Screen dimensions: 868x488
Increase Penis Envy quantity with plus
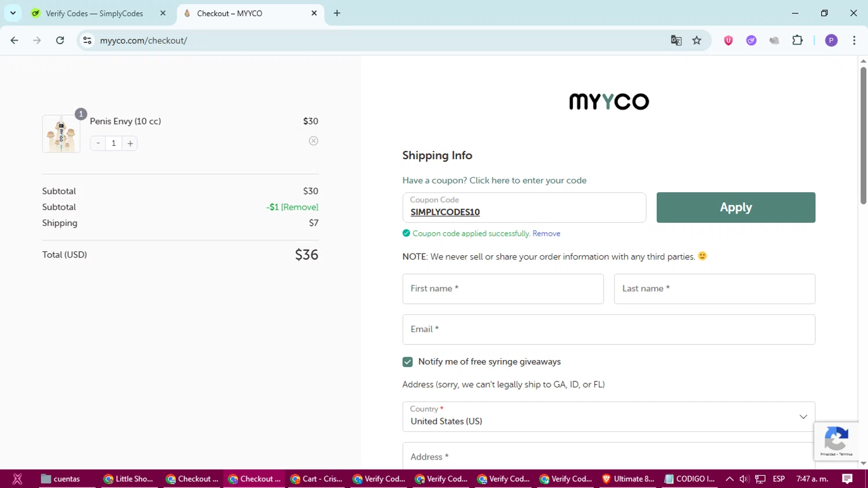tap(130, 143)
